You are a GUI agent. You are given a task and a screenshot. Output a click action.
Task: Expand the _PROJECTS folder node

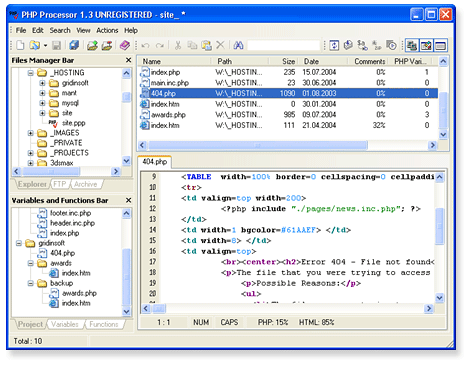click(31, 153)
